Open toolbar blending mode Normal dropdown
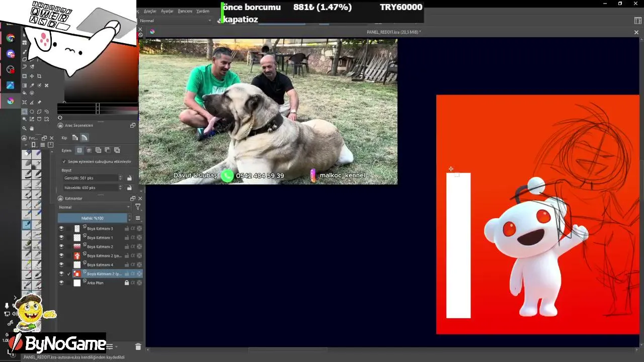Viewport: 644px width, 362px height. 175,21
